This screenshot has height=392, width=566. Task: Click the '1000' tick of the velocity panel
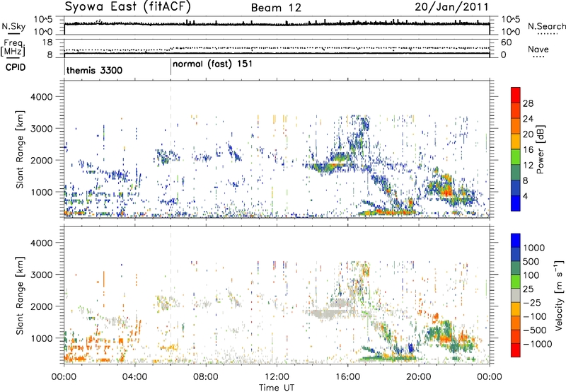tap(41, 338)
